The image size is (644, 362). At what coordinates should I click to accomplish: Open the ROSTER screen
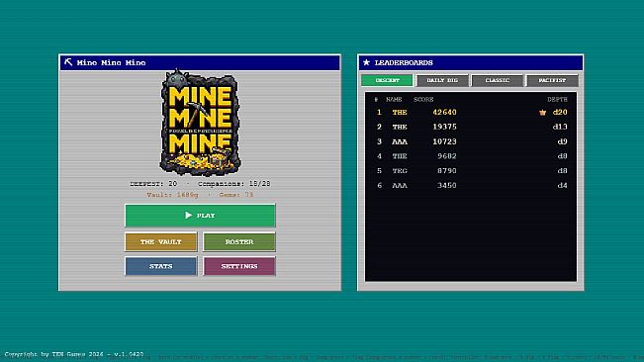tap(239, 241)
